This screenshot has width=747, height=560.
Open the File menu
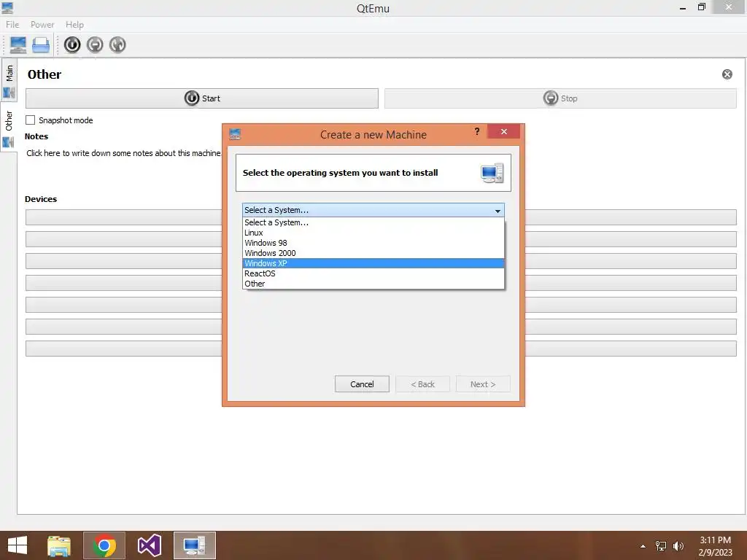(x=12, y=24)
